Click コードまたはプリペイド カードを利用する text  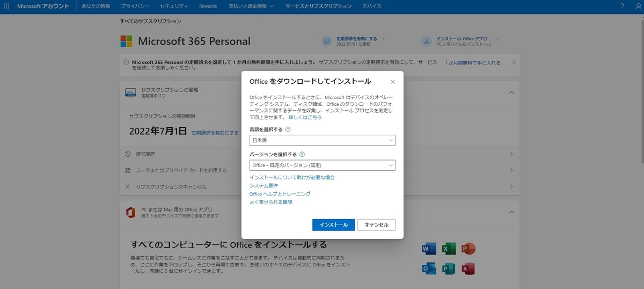coord(181,170)
